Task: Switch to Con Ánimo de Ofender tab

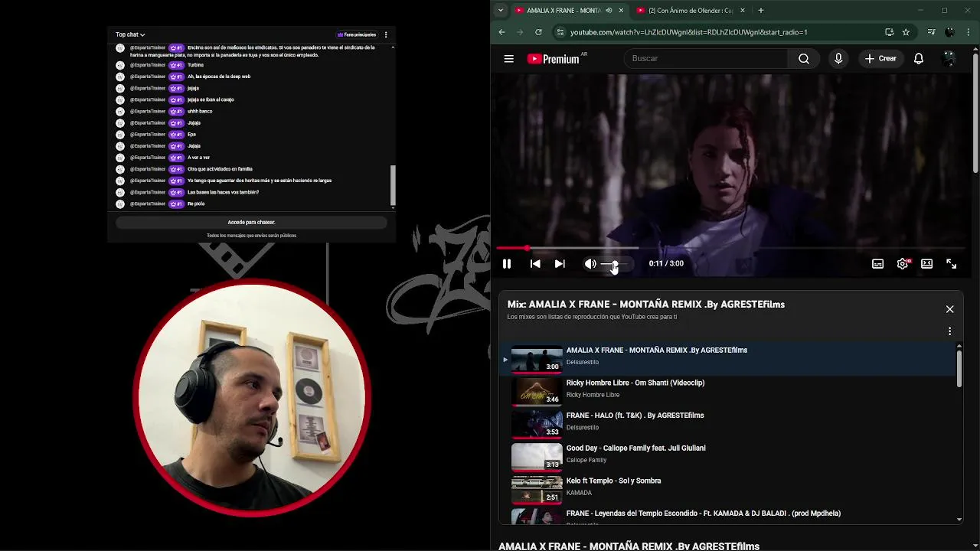Action: coord(691,11)
